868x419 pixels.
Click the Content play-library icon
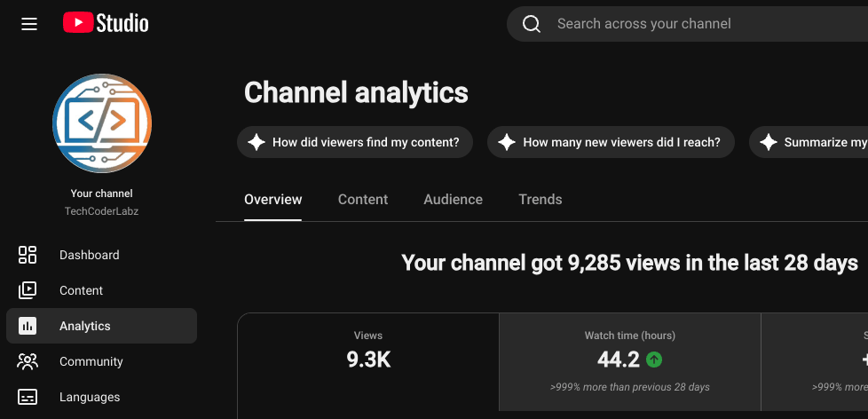coord(28,290)
